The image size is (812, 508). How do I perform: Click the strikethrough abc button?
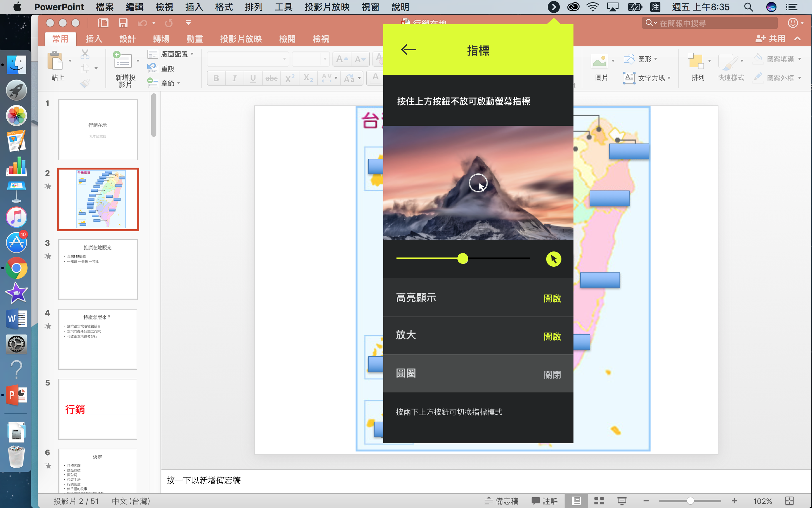pyautogui.click(x=272, y=78)
